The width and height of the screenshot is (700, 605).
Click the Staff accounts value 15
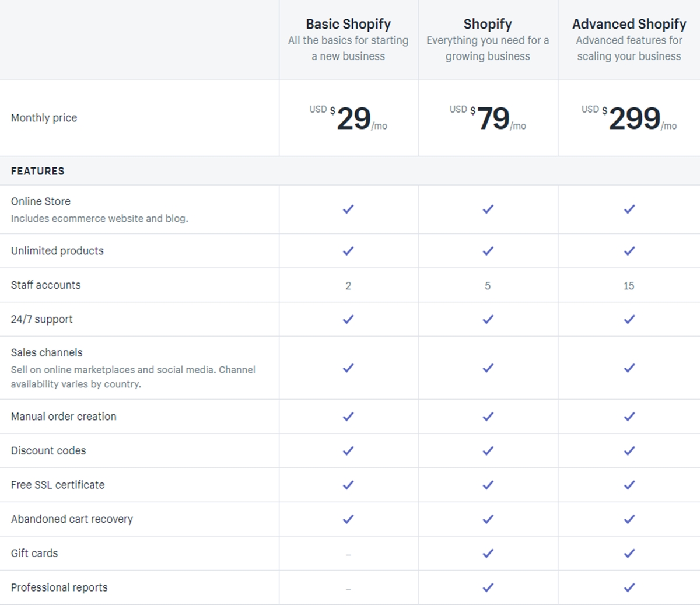[628, 286]
